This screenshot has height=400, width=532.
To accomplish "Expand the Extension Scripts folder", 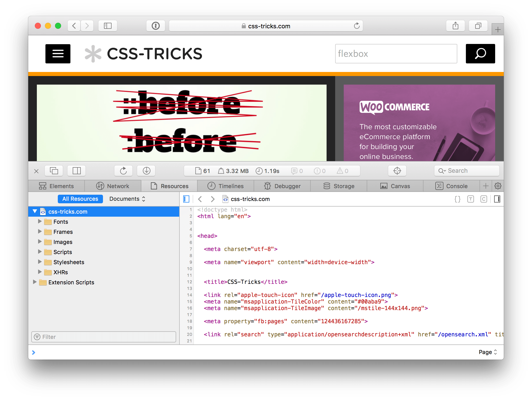I will 35,282.
